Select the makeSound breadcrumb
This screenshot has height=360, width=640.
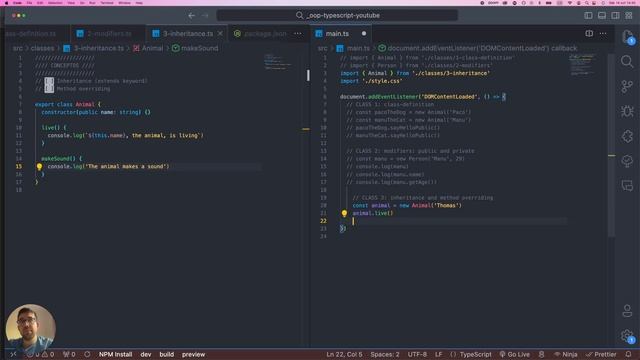click(x=195, y=48)
